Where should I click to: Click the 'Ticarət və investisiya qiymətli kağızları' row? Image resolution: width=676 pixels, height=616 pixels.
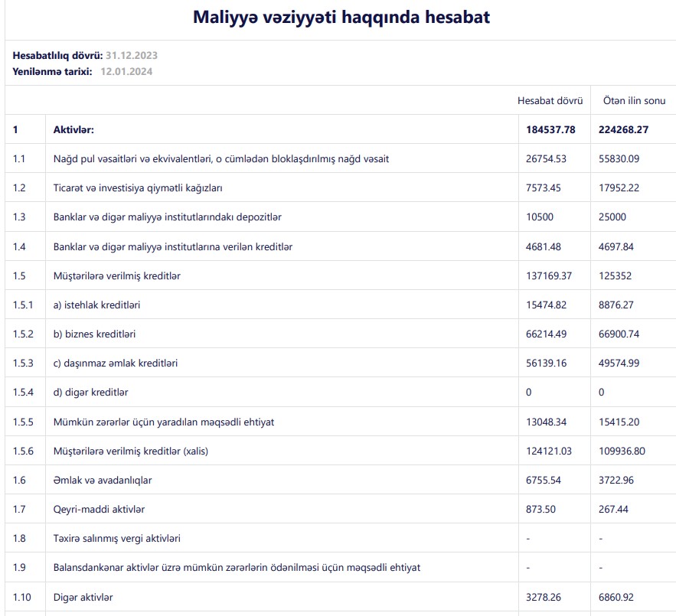click(x=138, y=187)
